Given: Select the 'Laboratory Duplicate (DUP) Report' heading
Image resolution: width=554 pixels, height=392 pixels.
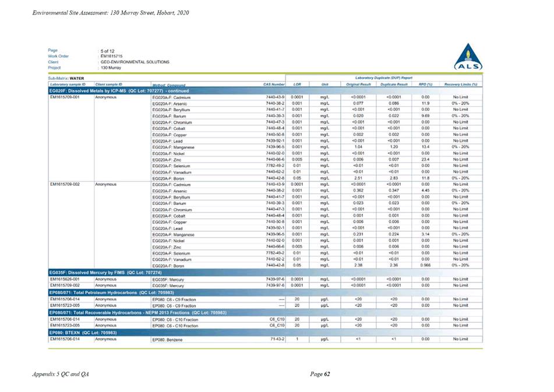Looking at the screenshot, I should tap(384, 77).
